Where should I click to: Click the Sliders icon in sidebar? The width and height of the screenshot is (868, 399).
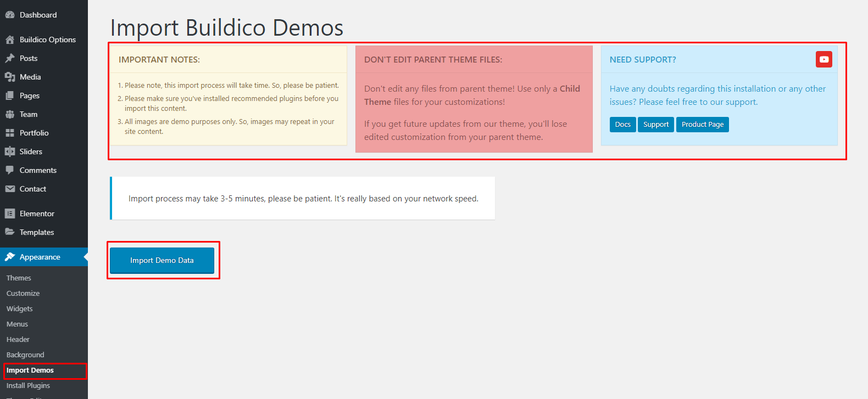click(10, 151)
